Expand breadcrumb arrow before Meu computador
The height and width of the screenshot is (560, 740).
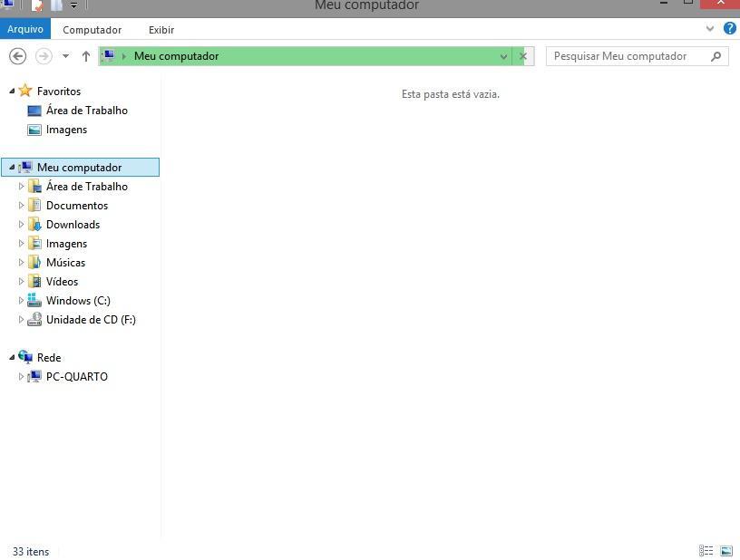click(x=124, y=56)
